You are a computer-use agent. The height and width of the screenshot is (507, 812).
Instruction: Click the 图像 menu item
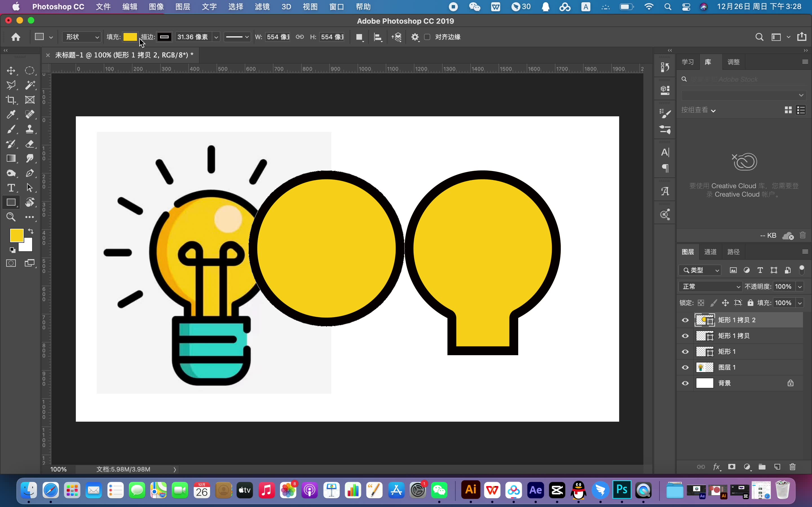click(x=156, y=6)
